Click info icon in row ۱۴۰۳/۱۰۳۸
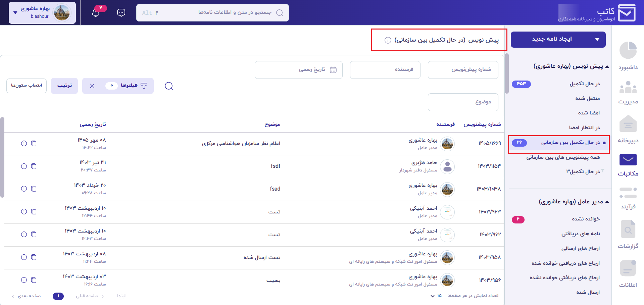Image resolution: width=644 pixels, height=305 pixels. click(x=24, y=189)
